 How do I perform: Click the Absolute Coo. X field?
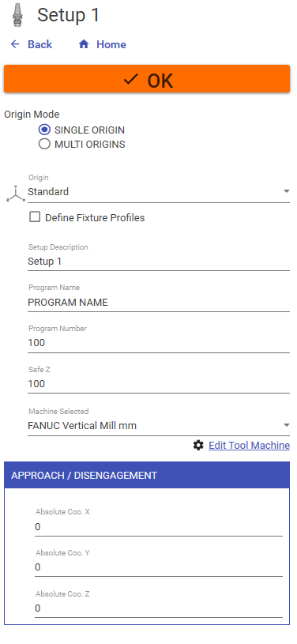[159, 527]
